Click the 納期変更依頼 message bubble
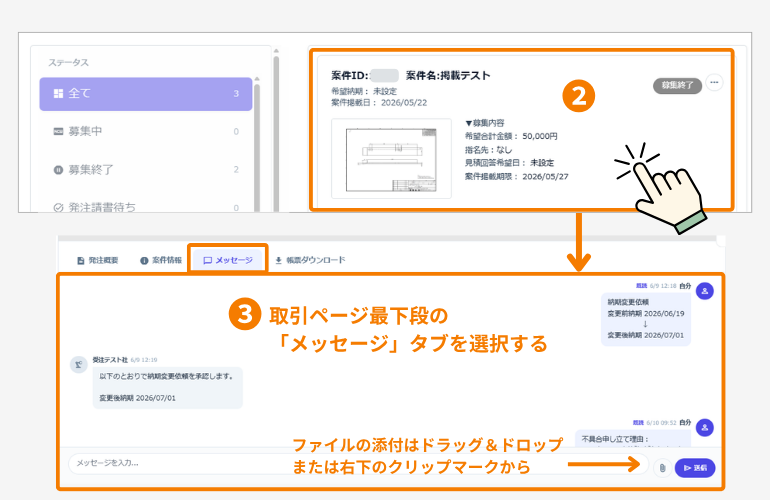 coord(646,319)
